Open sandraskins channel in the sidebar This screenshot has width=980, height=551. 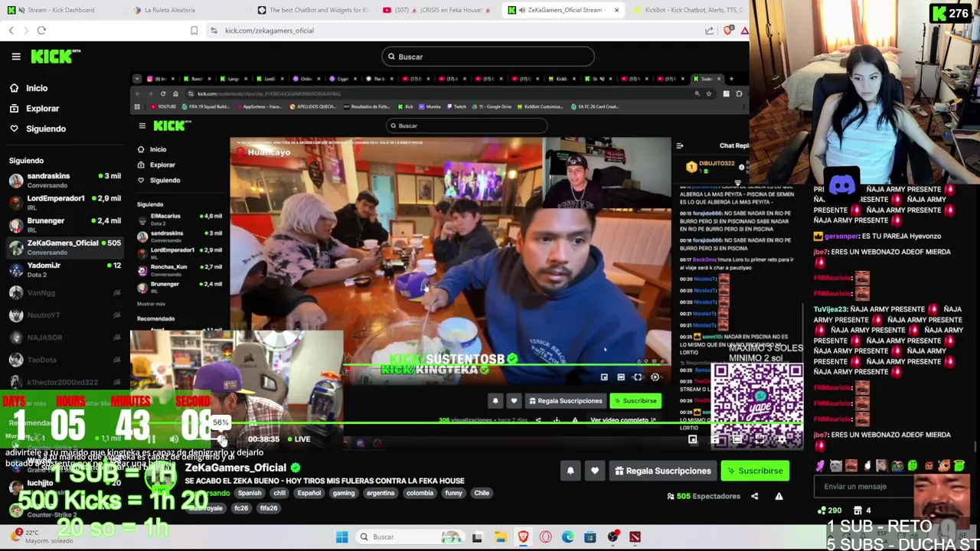(x=64, y=180)
